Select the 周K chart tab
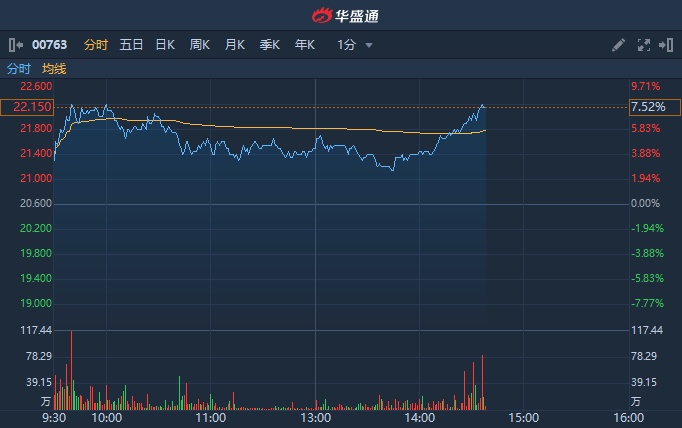Viewport: 682px width, 428px height. [x=200, y=45]
